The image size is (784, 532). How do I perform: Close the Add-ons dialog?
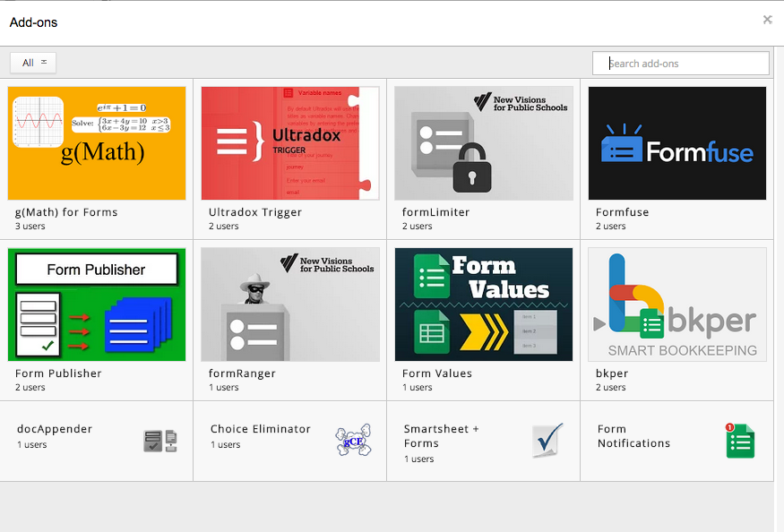coord(767,20)
